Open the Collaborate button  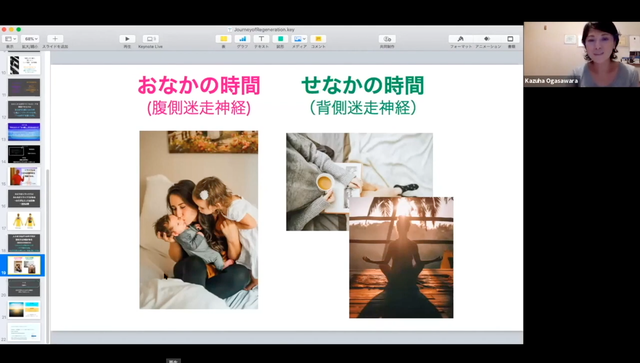click(387, 39)
